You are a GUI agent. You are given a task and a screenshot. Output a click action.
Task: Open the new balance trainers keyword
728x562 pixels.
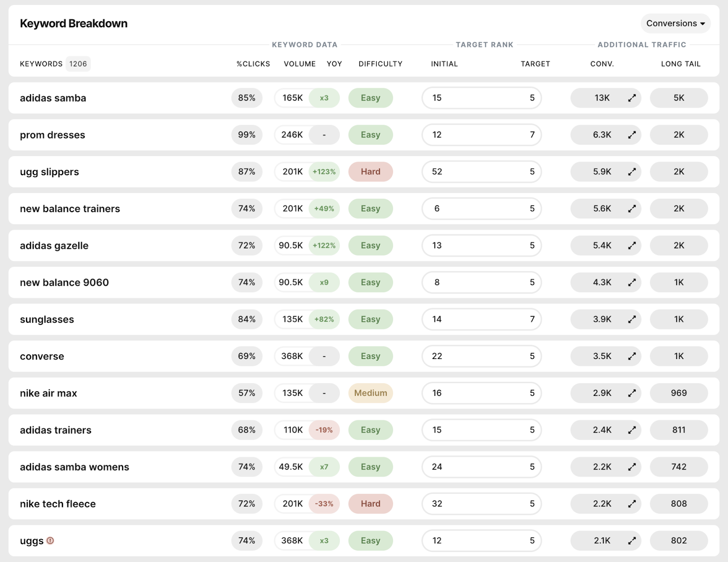[70, 209]
